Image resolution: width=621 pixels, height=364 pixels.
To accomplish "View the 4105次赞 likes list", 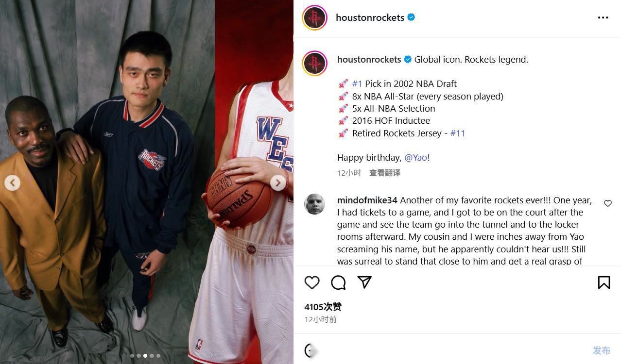I will (323, 307).
